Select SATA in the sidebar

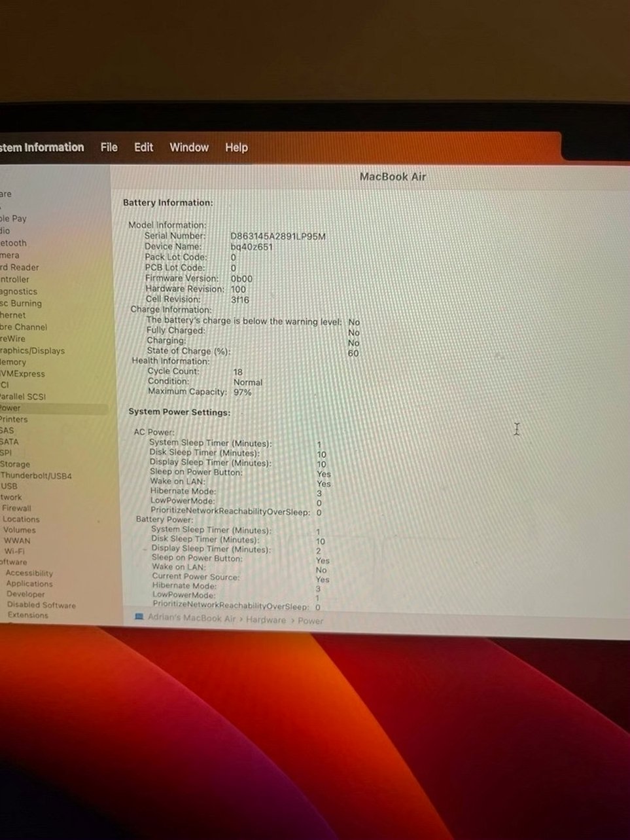(9, 442)
